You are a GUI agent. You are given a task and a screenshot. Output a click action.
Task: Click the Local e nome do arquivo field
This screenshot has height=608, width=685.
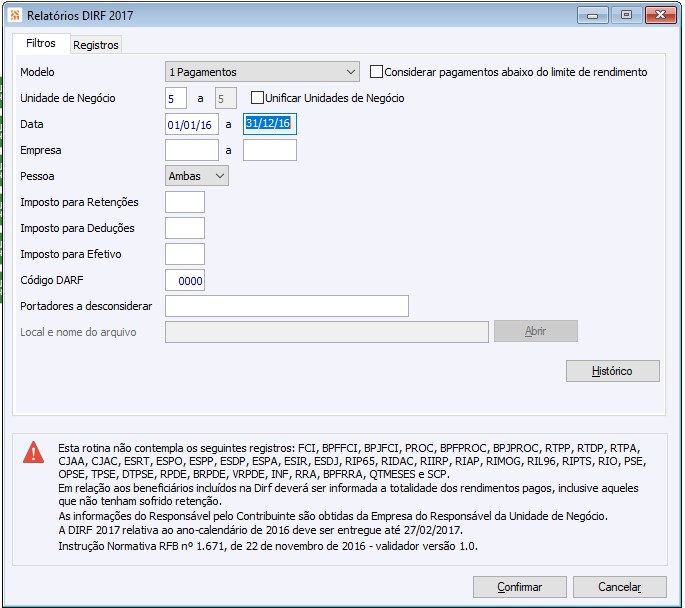[x=327, y=332]
